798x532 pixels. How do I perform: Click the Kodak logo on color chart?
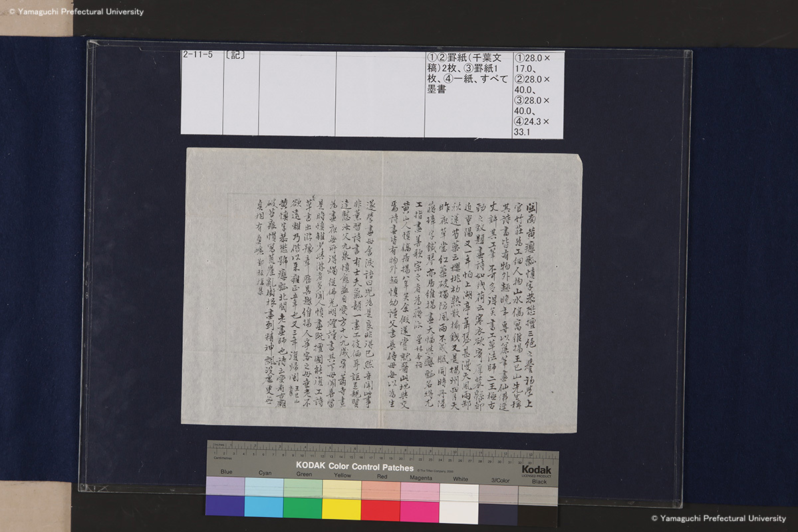click(x=536, y=469)
